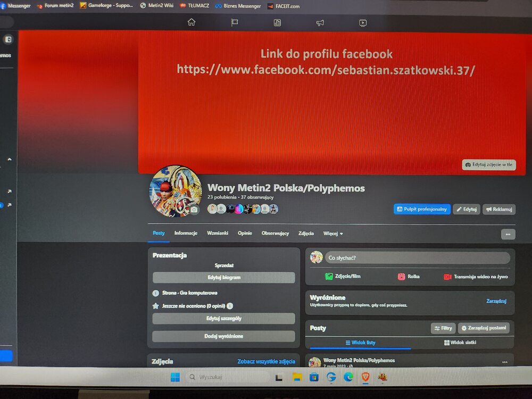The image size is (532, 399).
Task: Start Transmisja wideo na żywo
Action: tap(476, 277)
